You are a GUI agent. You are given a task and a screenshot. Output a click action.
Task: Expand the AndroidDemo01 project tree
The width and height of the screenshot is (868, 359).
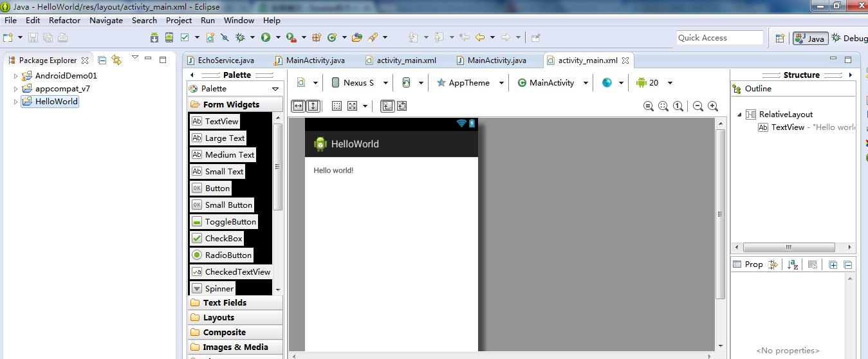pos(16,76)
